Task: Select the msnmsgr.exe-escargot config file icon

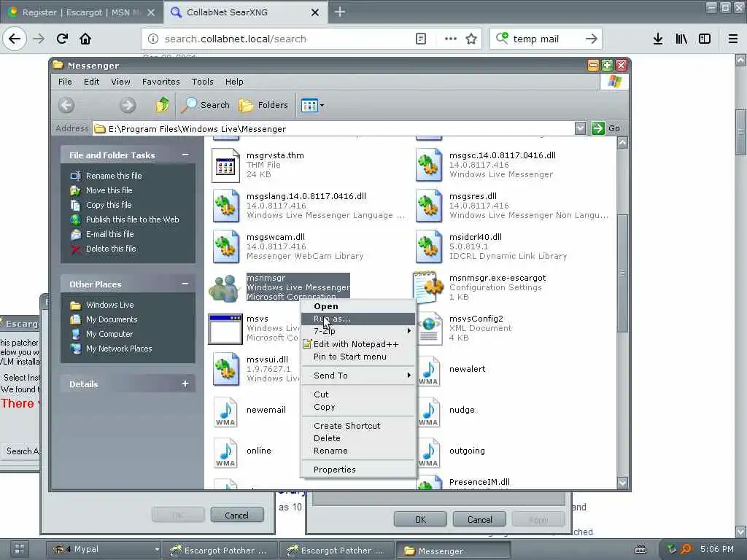Action: pos(428,287)
